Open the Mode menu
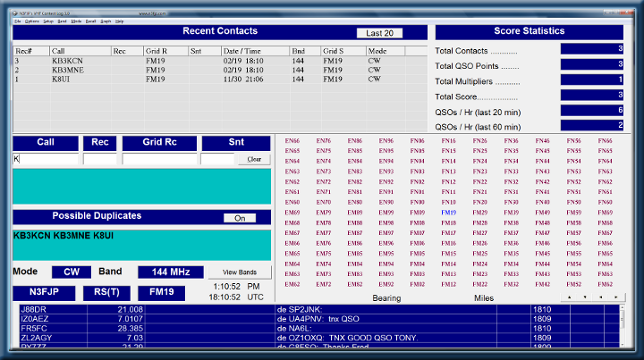The width and height of the screenshot is (644, 360). [76, 21]
